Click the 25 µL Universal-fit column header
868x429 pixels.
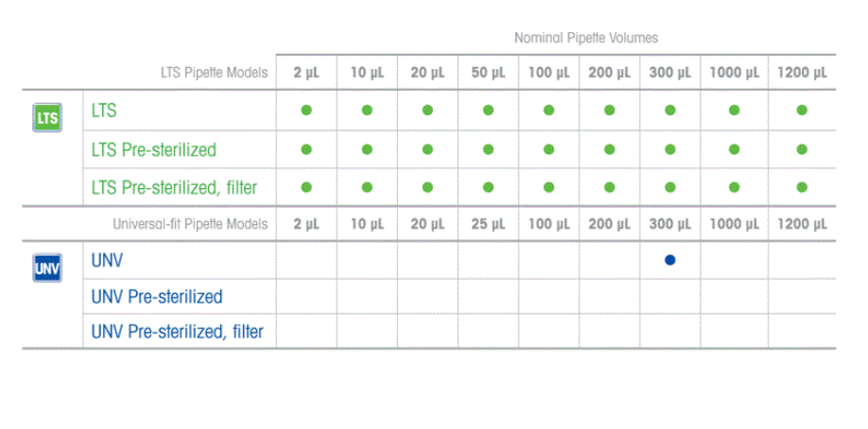coord(488,224)
